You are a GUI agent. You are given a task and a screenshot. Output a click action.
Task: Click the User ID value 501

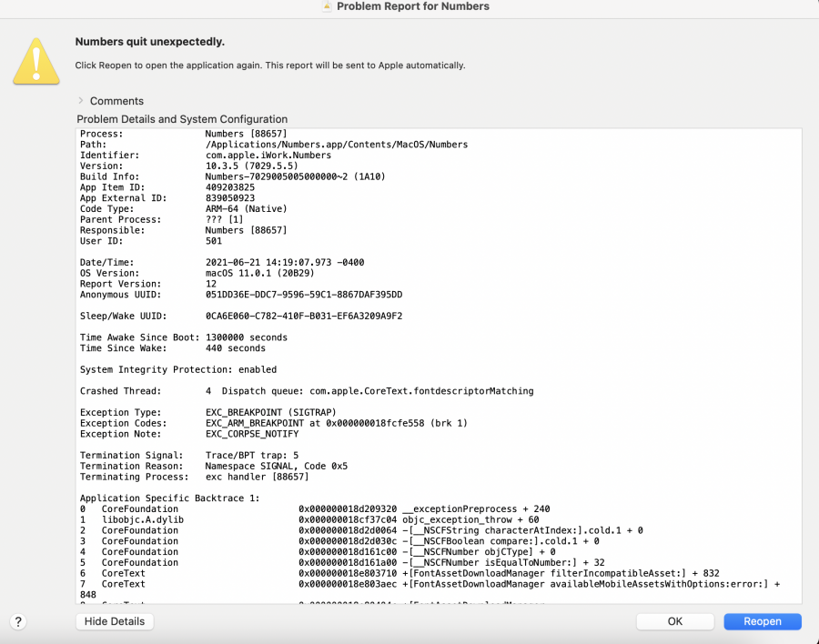click(214, 241)
